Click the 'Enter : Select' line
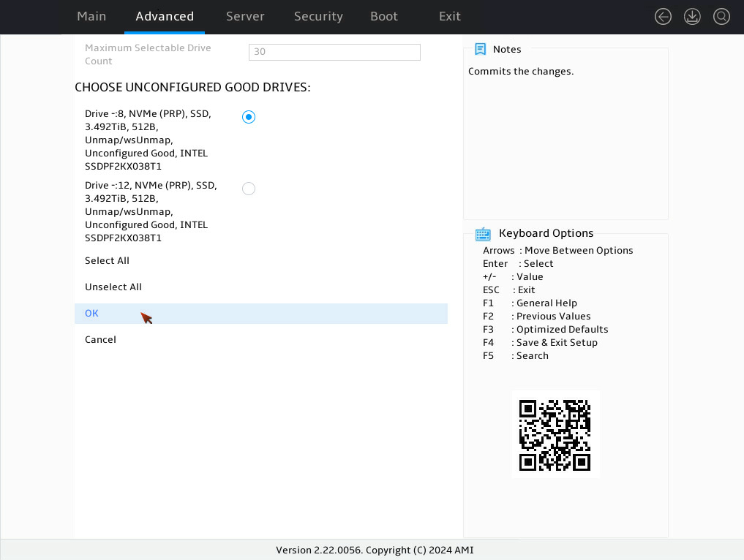This screenshot has height=560, width=744. click(x=518, y=264)
